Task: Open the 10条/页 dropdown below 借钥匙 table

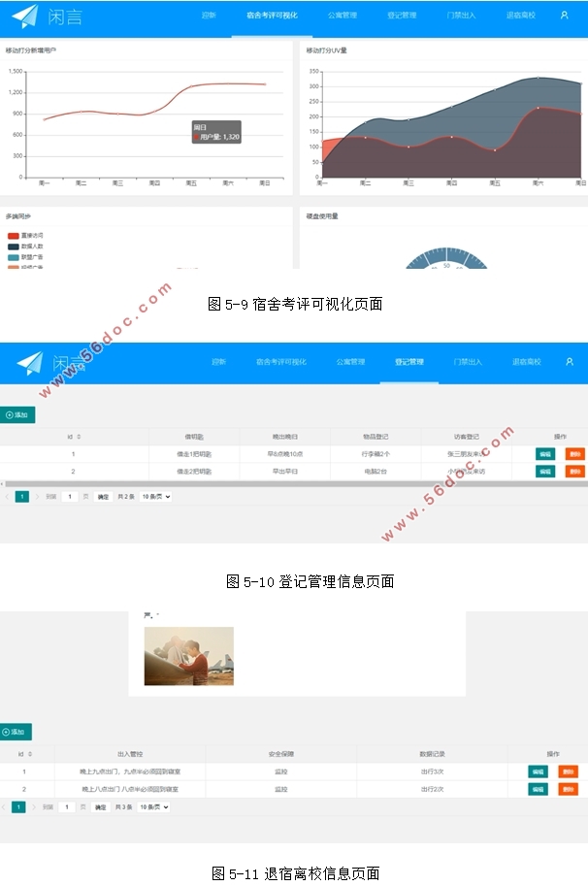Action: click(x=156, y=497)
